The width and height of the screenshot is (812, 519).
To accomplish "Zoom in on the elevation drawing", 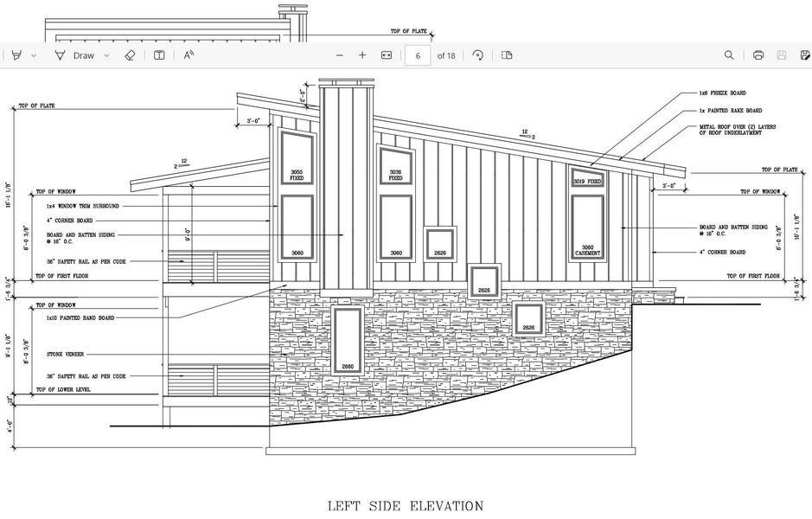I will pyautogui.click(x=362, y=54).
